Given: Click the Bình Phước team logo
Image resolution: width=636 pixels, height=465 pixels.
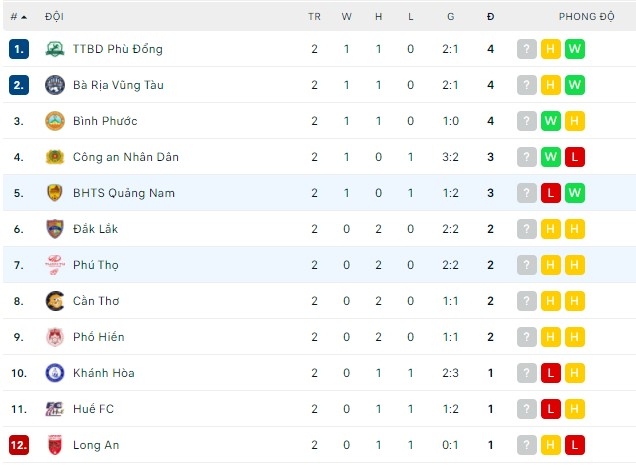Looking at the screenshot, I should (x=55, y=121).
